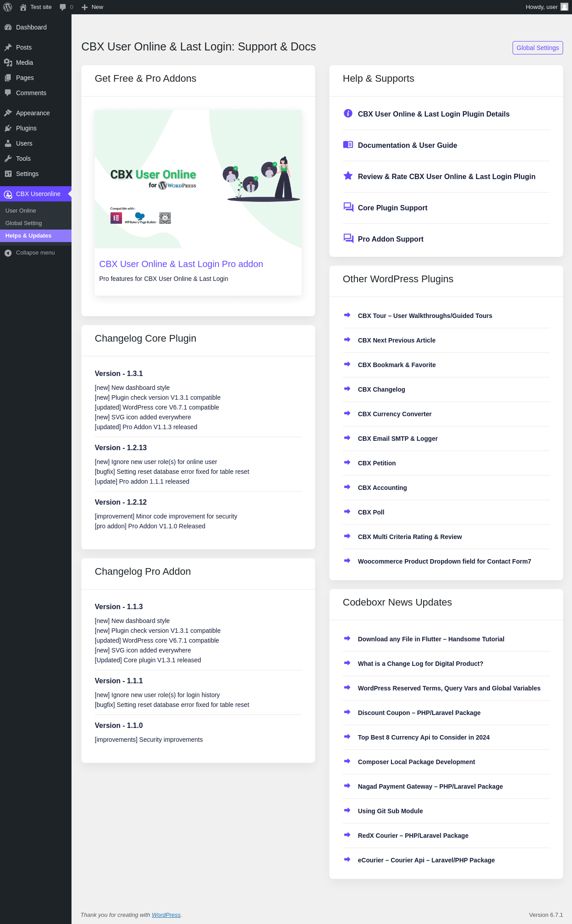Screen dimensions: 572x924
Task: Open Discount Coupon – PHP/Laravel Package link
Action: coord(419,713)
